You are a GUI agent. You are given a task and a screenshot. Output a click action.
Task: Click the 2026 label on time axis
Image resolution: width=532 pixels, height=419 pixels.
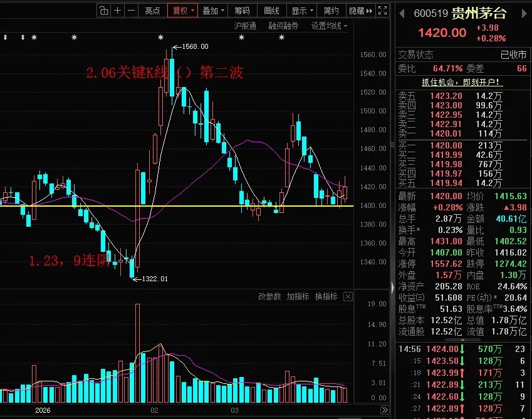coord(43,410)
